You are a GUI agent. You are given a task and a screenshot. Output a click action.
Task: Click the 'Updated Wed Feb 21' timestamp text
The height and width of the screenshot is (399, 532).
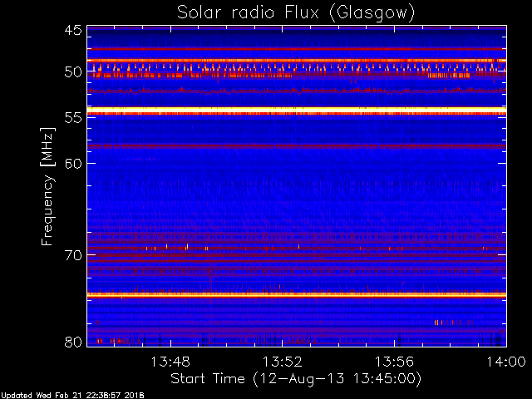pyautogui.click(x=72, y=396)
